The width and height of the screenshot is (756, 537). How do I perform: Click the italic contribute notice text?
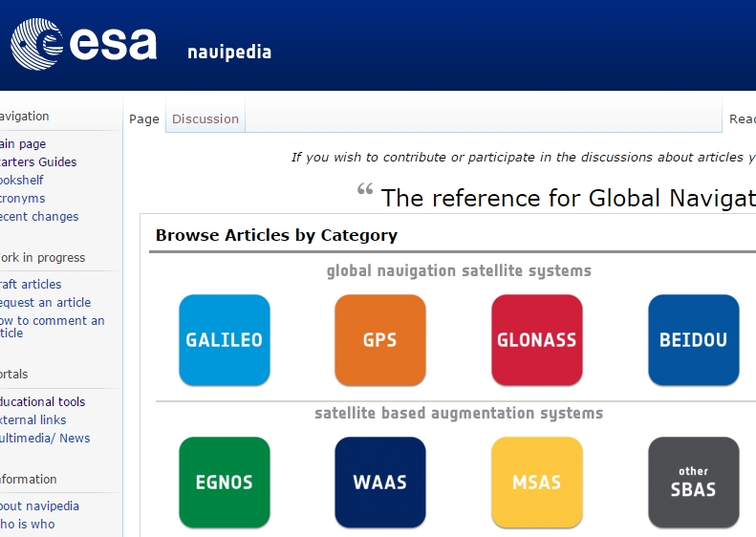[523, 157]
